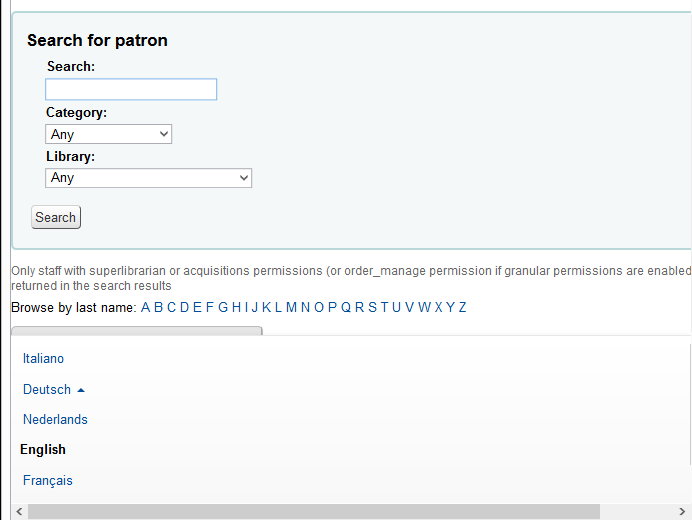
Task: Switch language to Italiano
Action: [x=43, y=358]
